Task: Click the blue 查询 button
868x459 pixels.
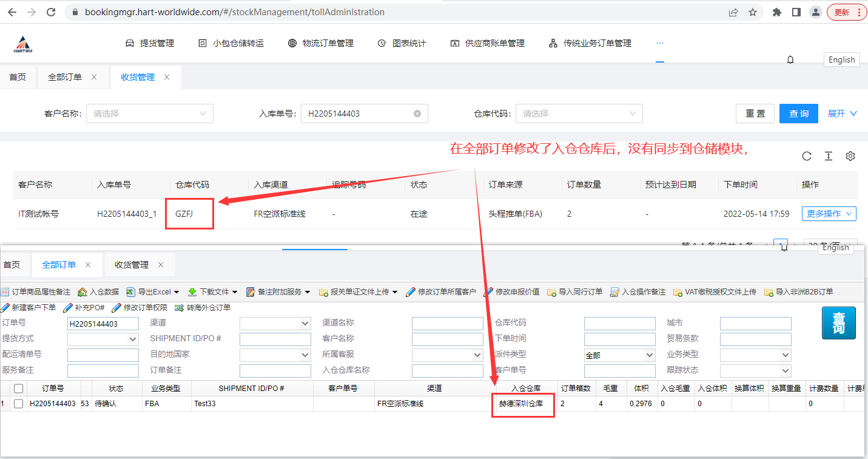Action: (798, 114)
